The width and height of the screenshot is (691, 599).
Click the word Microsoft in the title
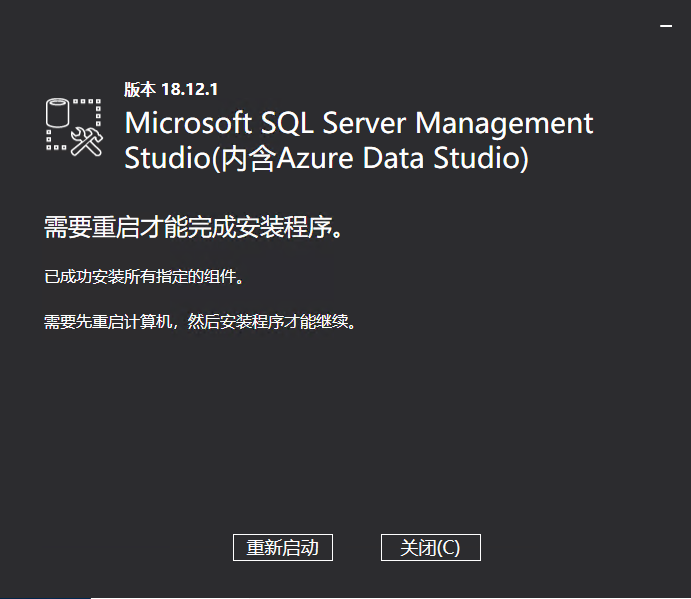(188, 123)
